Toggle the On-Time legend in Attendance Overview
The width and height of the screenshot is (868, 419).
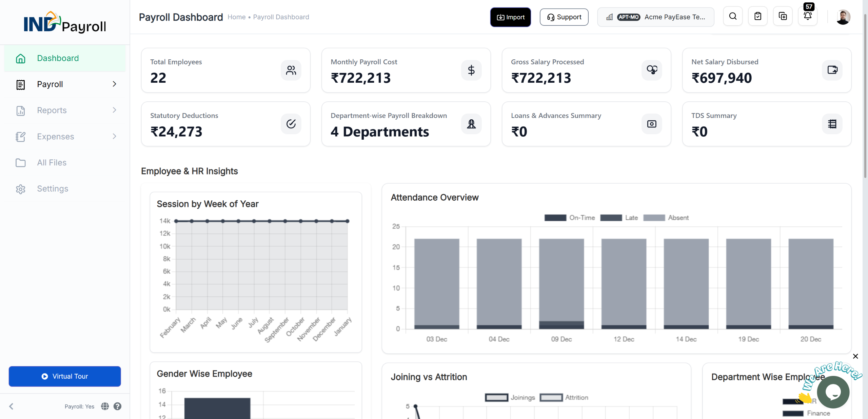point(570,218)
